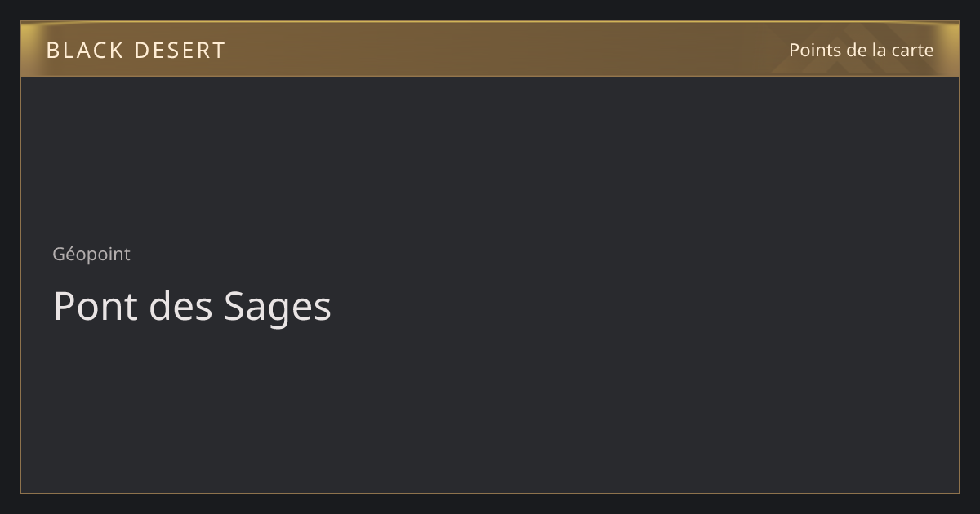Click the gold bottom border of card
The width and height of the screenshot is (980, 514).
pos(490,493)
